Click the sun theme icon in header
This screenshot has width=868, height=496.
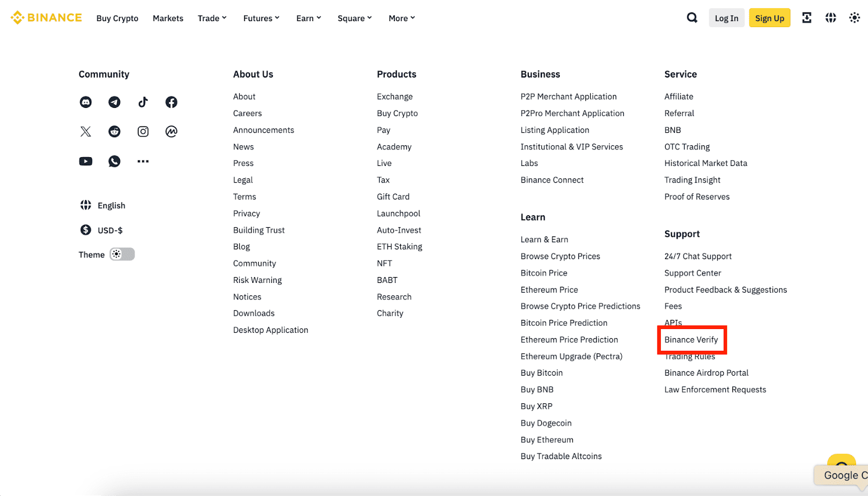click(x=854, y=18)
